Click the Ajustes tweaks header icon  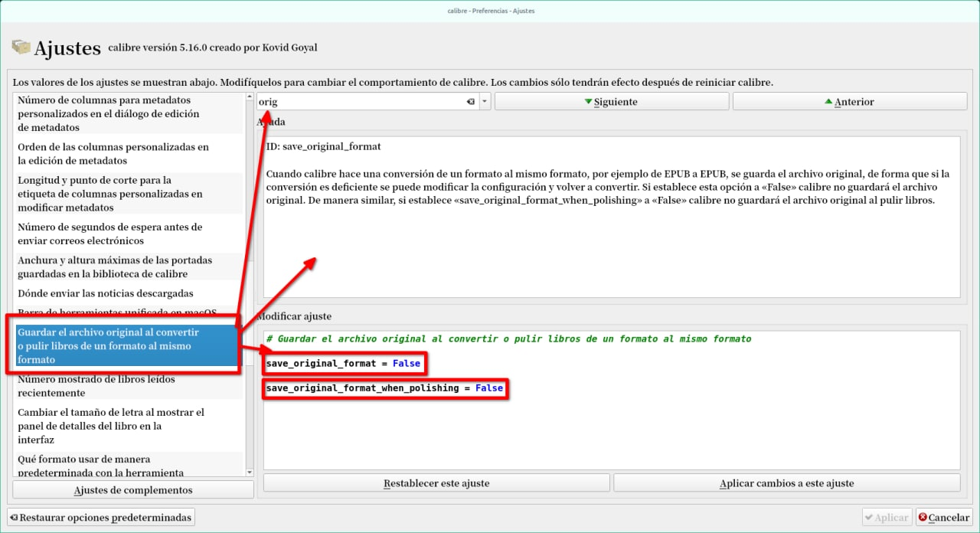coord(21,47)
